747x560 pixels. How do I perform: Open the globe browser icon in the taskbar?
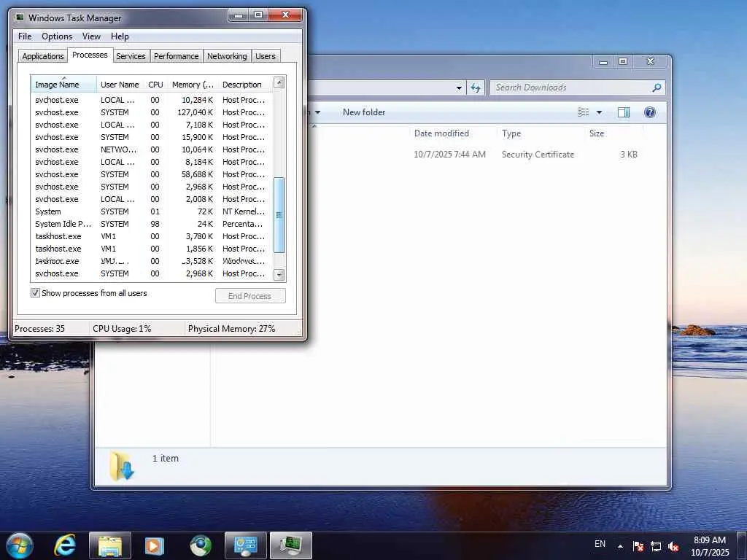201,545
